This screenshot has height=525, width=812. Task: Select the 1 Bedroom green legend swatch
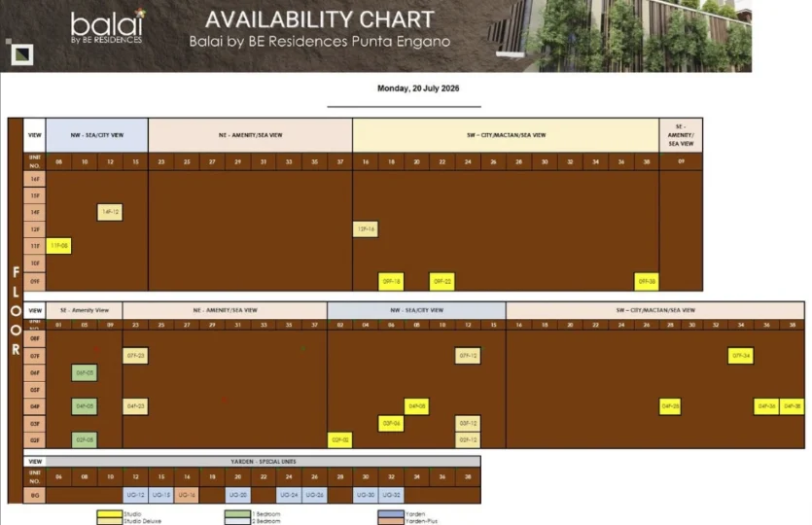(x=237, y=514)
